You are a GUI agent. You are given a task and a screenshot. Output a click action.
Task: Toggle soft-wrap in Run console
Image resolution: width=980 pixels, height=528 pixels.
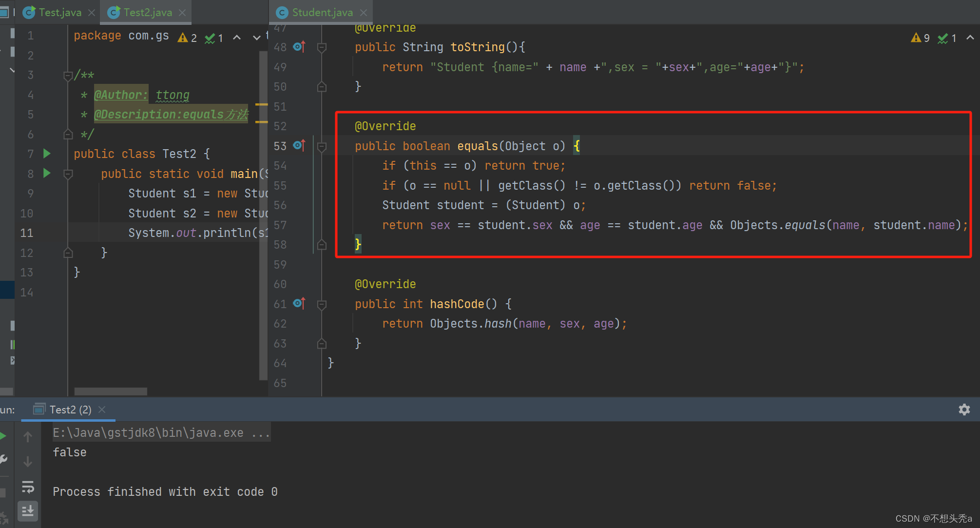point(28,487)
